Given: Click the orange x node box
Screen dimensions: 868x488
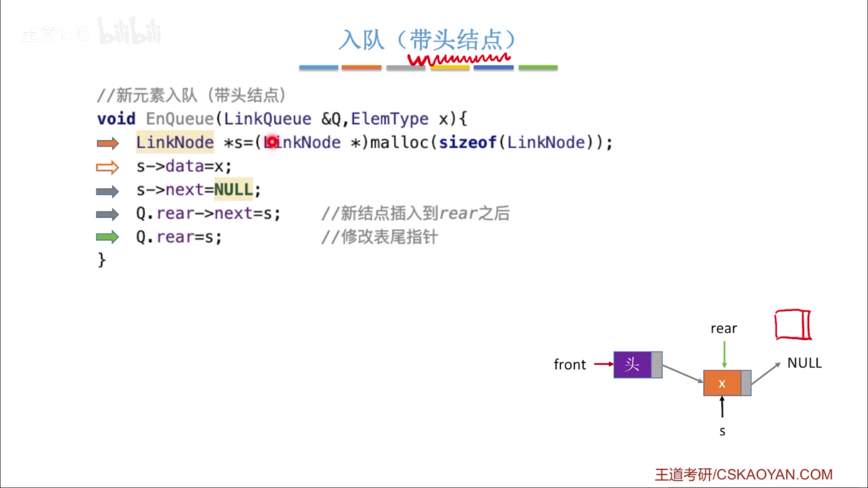Looking at the screenshot, I should click(x=722, y=383).
